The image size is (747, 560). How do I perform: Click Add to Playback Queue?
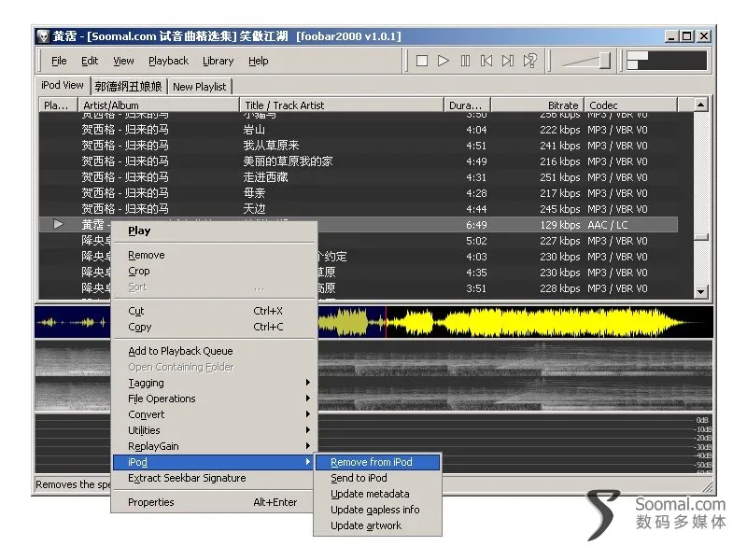click(215, 351)
